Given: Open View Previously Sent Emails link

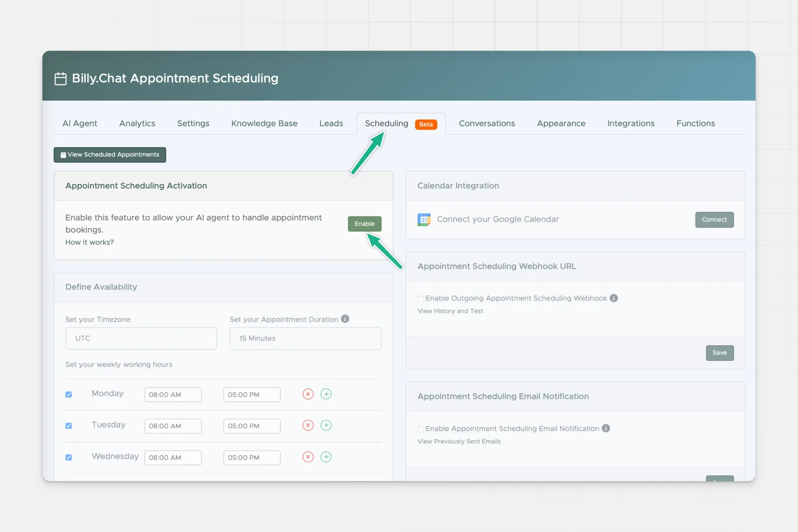Looking at the screenshot, I should [x=459, y=441].
